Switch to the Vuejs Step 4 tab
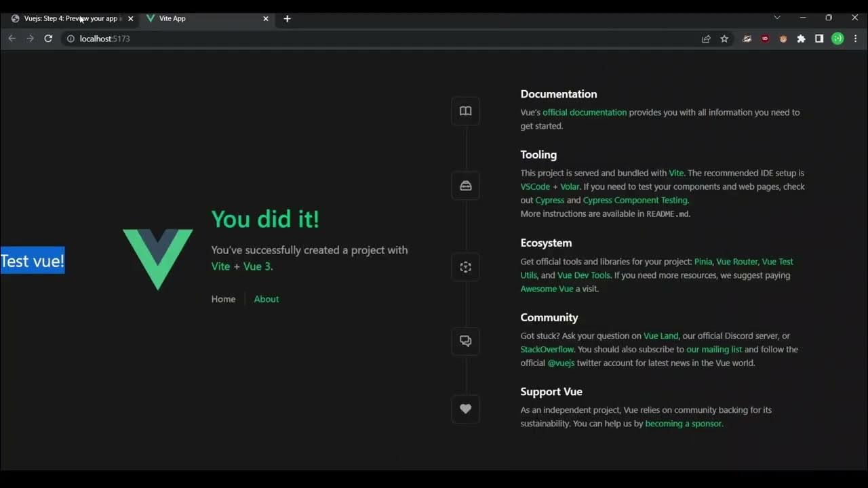This screenshot has width=868, height=488. pyautogui.click(x=71, y=18)
